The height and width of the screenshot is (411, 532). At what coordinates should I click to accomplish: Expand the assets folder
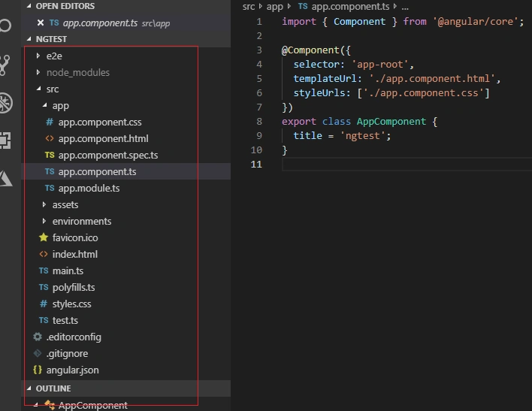click(x=44, y=204)
